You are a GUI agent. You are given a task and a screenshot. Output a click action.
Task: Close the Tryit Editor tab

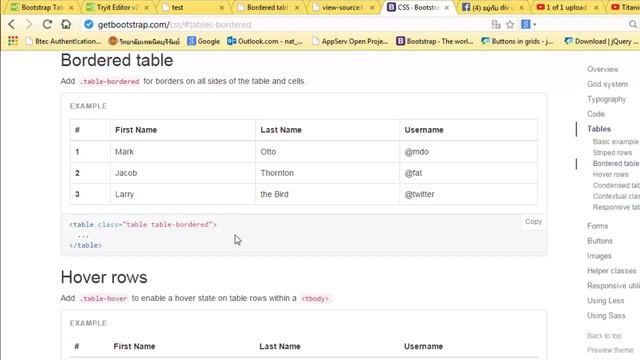click(147, 7)
